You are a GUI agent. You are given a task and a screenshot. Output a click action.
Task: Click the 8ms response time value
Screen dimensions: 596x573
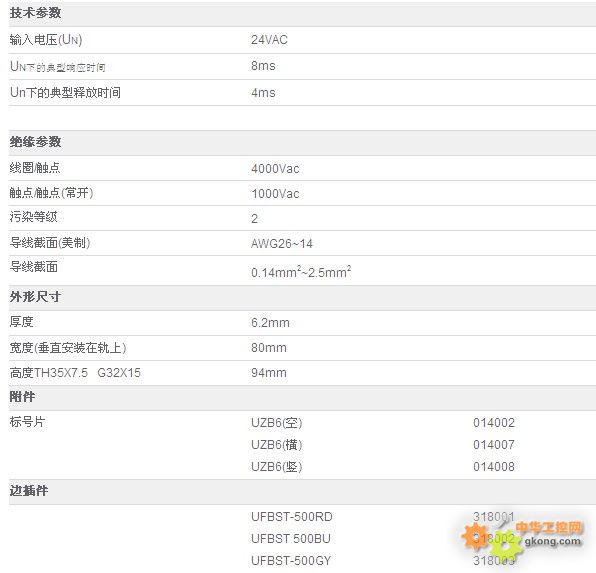263,66
